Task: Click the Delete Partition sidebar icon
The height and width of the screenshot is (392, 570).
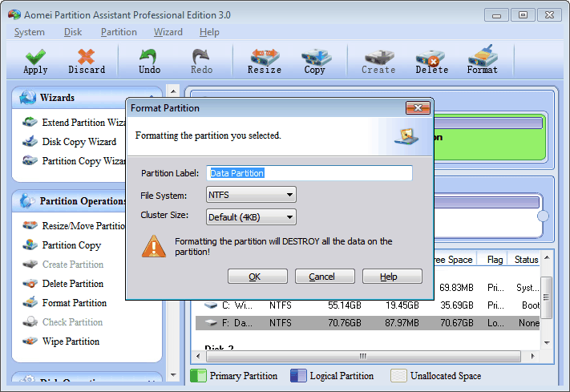Action: point(30,283)
